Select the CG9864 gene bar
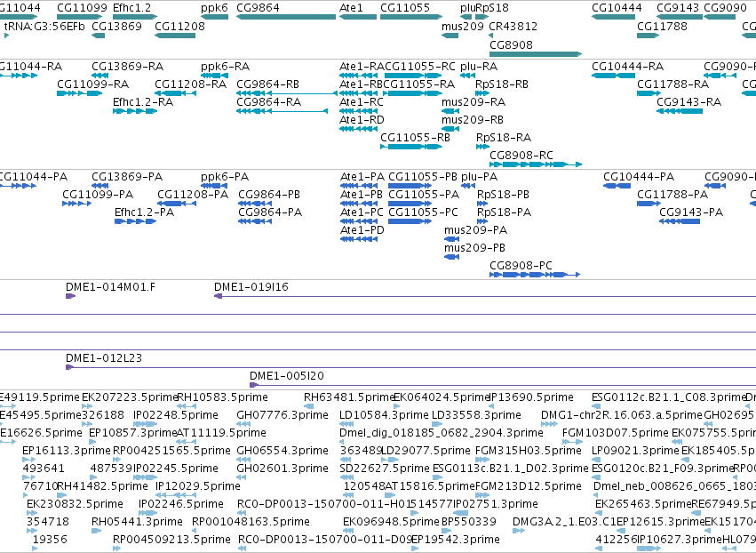756x553 pixels. tap(286, 17)
